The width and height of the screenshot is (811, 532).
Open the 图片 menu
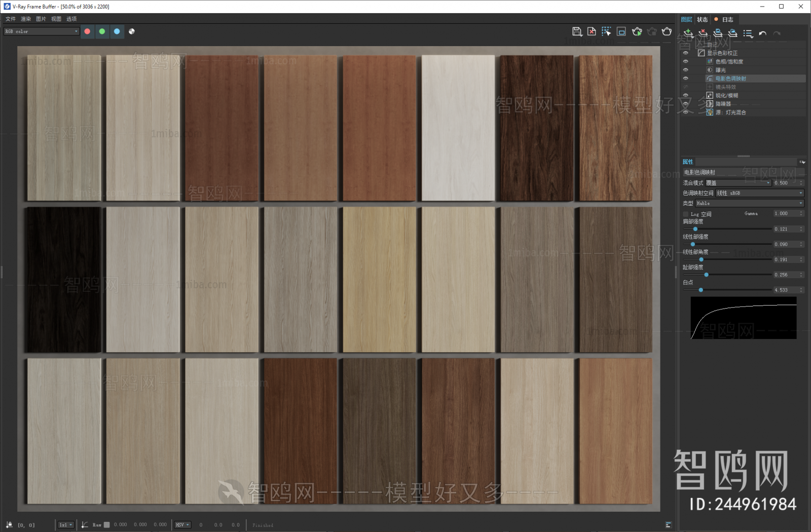tap(41, 19)
